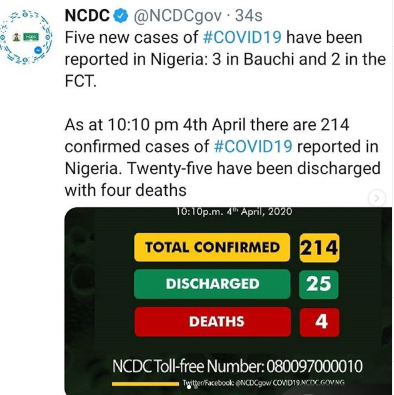Open the 10:10p.m. 4th April infographic image
Image resolution: width=394 pixels, height=395 pixels.
[x=228, y=301]
